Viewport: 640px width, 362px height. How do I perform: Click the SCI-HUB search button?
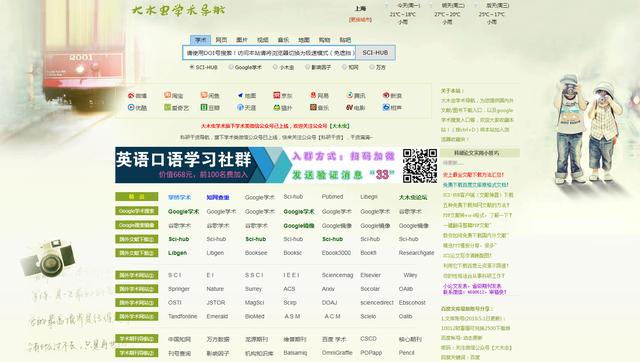coord(375,53)
